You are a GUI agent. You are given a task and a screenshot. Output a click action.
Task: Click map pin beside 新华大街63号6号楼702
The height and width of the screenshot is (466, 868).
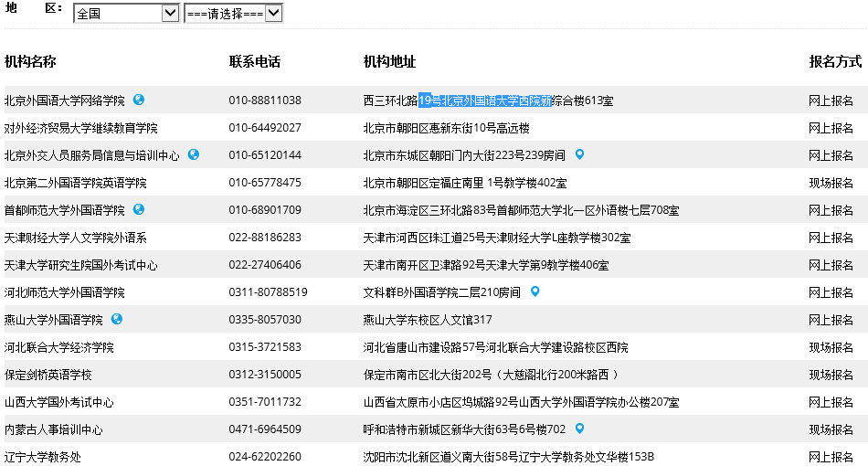[x=579, y=429]
